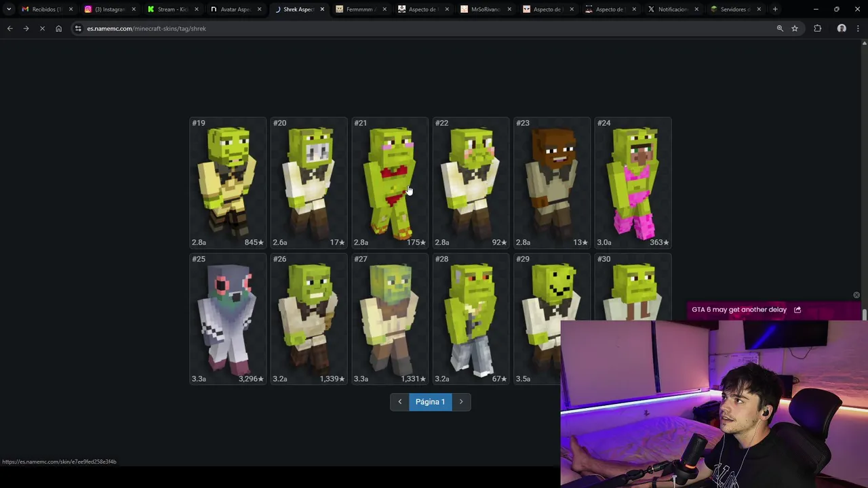
Task: Close the Recibidos Gmail tab
Action: pos(71,9)
